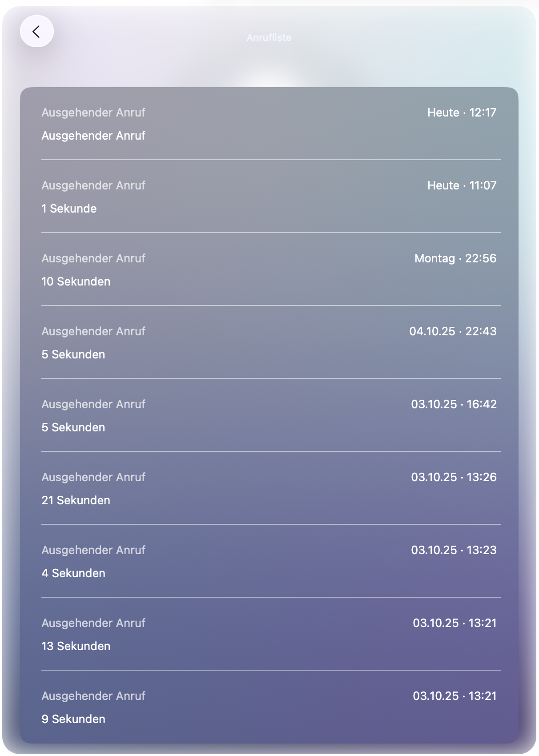
Task: Click the timestamp of the 13 Sekunden call
Action: click(455, 623)
